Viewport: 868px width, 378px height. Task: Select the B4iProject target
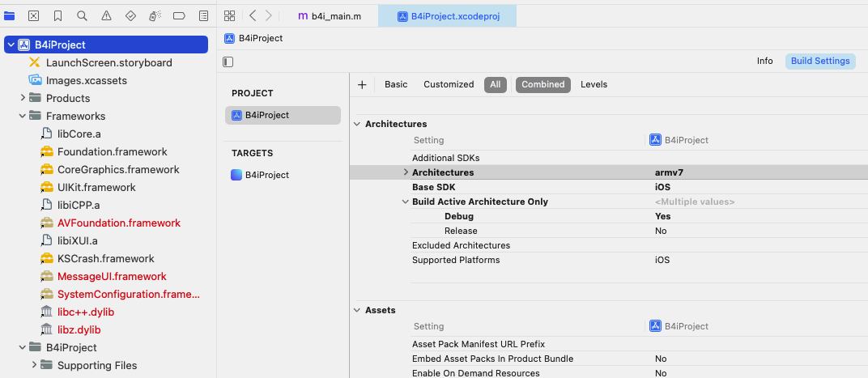(x=266, y=175)
